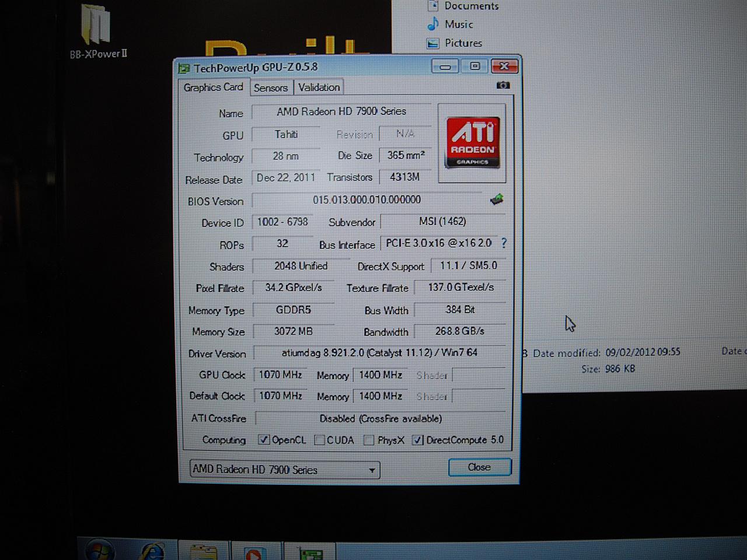Toggle the PhysX checkbox
The image size is (747, 560).
pos(369,440)
